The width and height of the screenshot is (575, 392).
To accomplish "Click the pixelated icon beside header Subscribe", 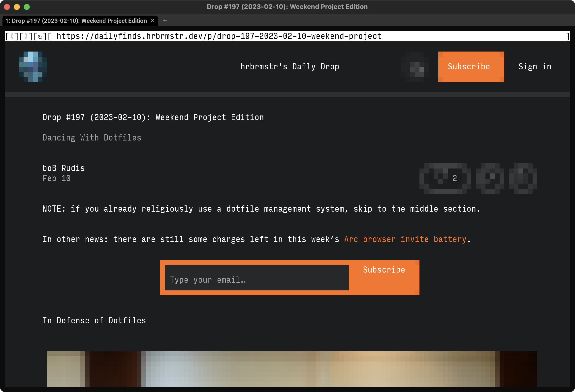I will tap(415, 67).
